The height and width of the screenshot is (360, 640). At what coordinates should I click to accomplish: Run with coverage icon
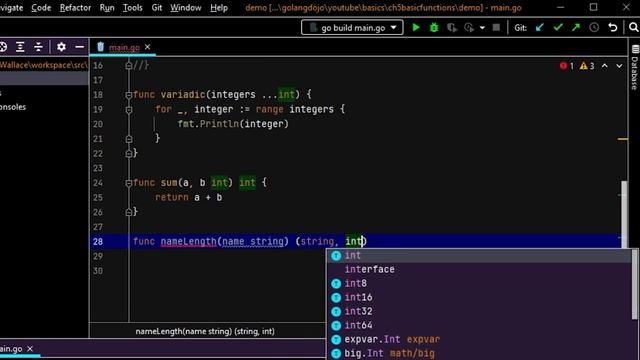[451, 27]
